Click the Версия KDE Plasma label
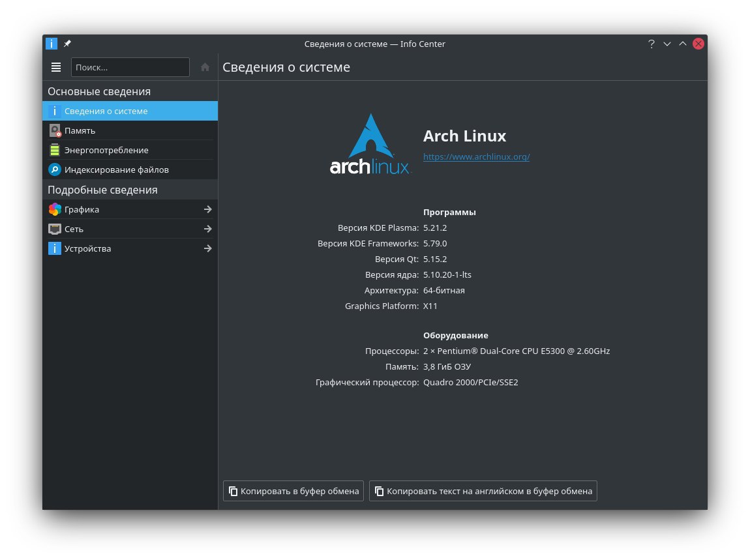Image resolution: width=750 pixels, height=560 pixels. point(378,228)
